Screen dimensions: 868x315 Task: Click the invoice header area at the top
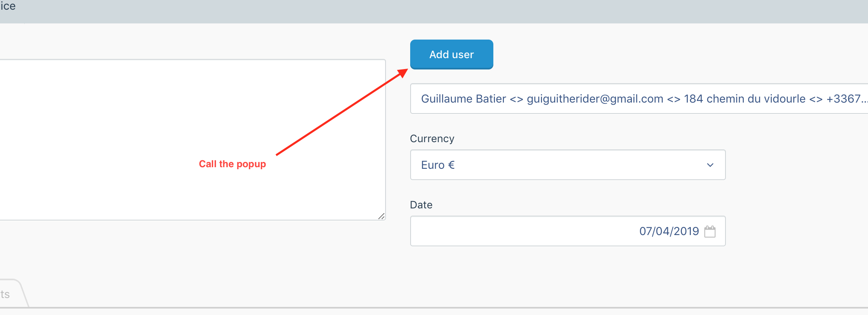[x=8, y=6]
